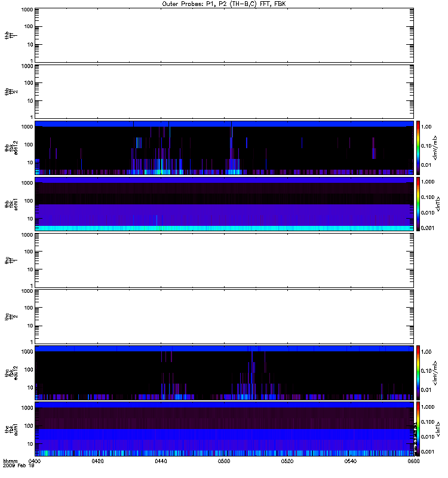The image size is (448, 478).
Task: Click the thc fbk scm1 spectrogram plot
Action: coord(224,429)
